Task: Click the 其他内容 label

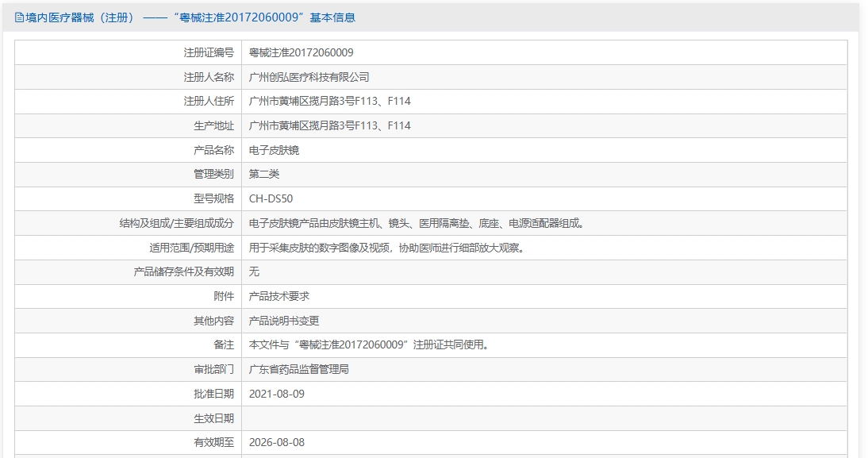Action: pos(213,321)
